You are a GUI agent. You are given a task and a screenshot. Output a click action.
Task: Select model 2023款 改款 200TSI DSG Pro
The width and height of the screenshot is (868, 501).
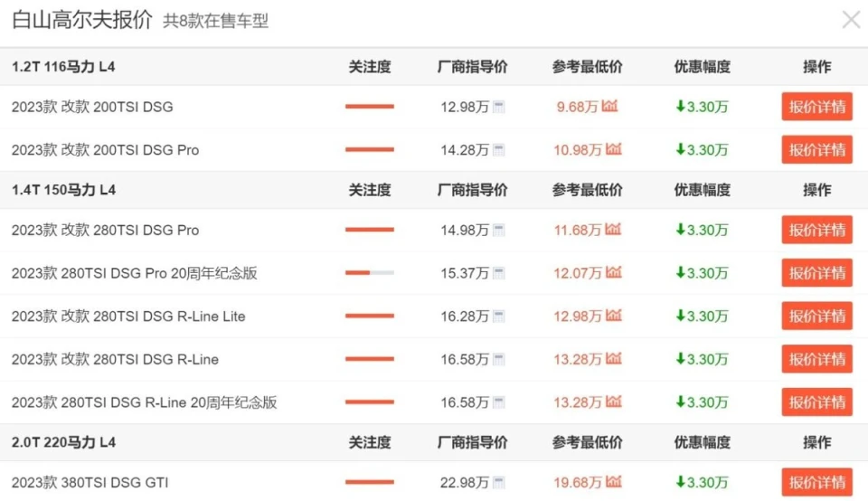coord(105,149)
